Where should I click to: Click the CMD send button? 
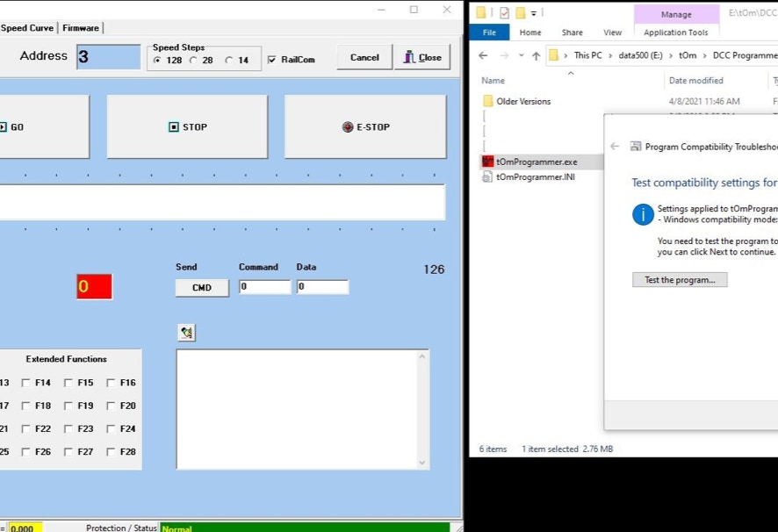pyautogui.click(x=202, y=288)
